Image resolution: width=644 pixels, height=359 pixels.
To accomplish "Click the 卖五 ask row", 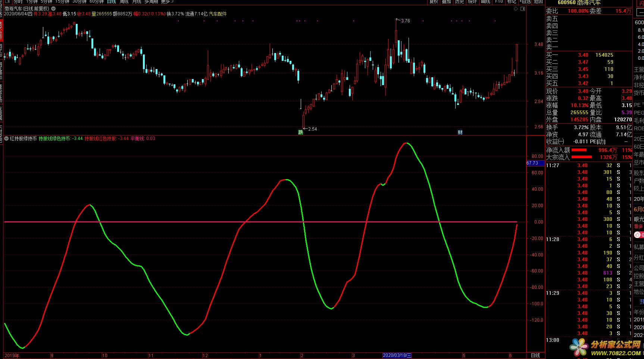I will [x=589, y=19].
